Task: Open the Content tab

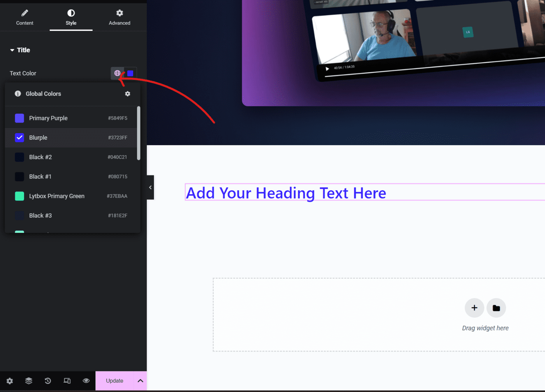Action: pos(25,18)
